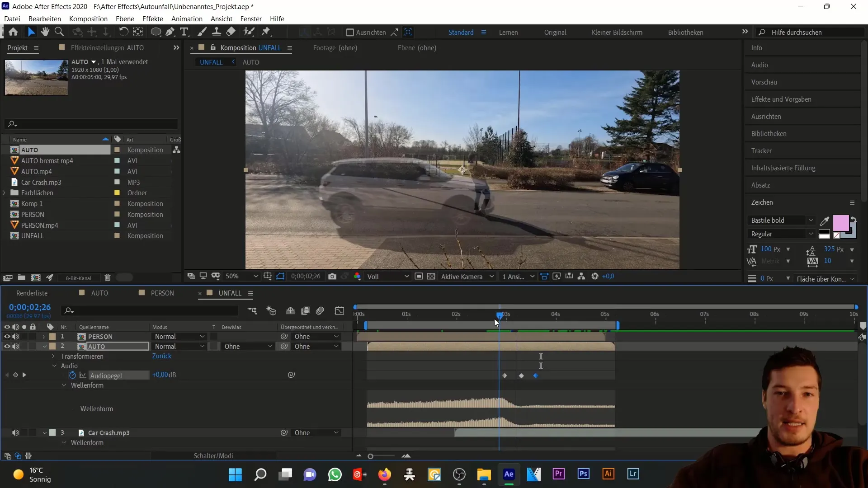The image size is (868, 488).
Task: Switch to Kleiner Bildschirm workspace
Action: tap(617, 33)
